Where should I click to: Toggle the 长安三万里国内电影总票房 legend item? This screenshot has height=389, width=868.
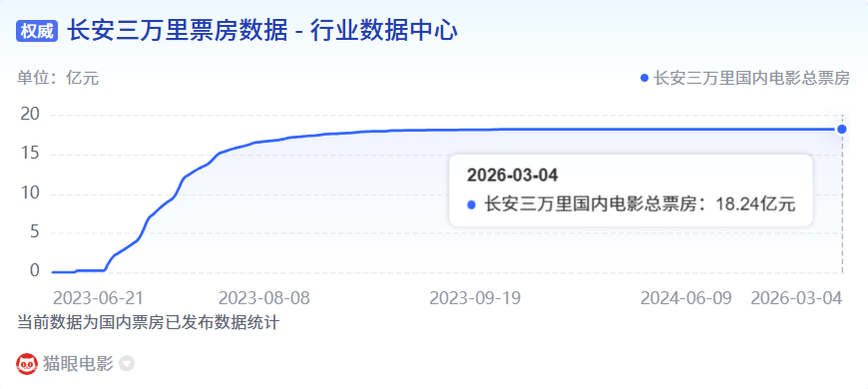[744, 78]
